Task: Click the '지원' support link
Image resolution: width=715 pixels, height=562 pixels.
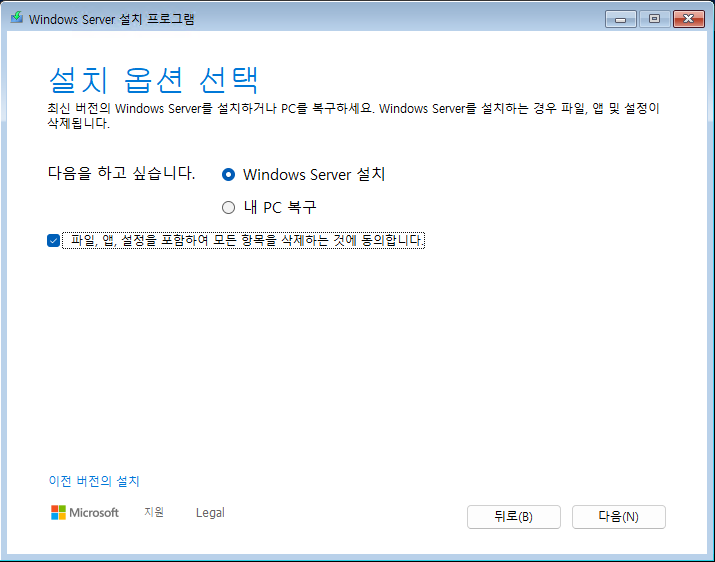Action: pos(154,512)
